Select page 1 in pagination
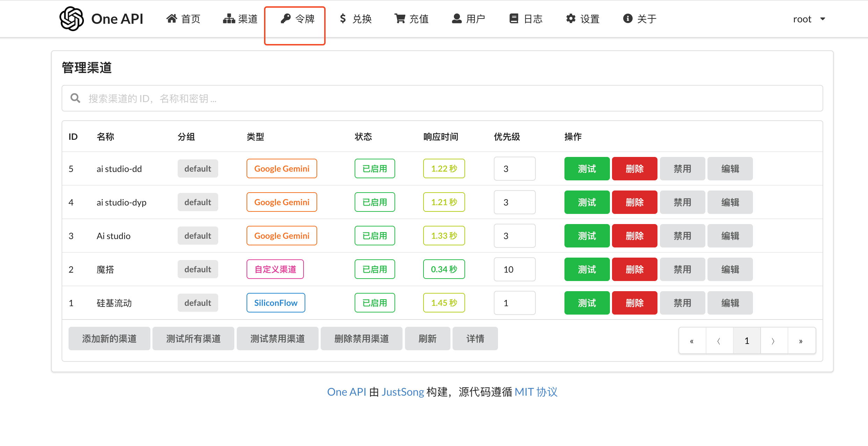 pos(747,341)
